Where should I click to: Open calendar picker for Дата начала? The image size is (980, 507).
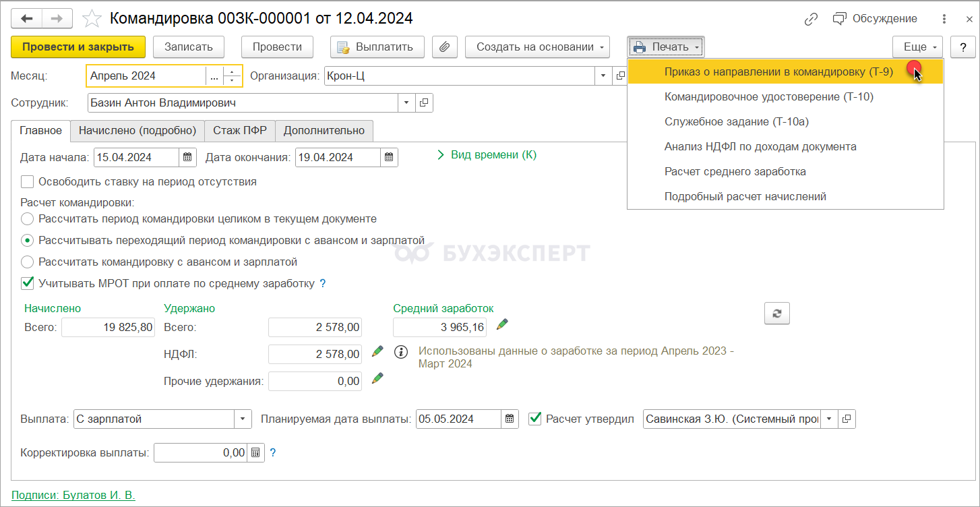pos(188,158)
